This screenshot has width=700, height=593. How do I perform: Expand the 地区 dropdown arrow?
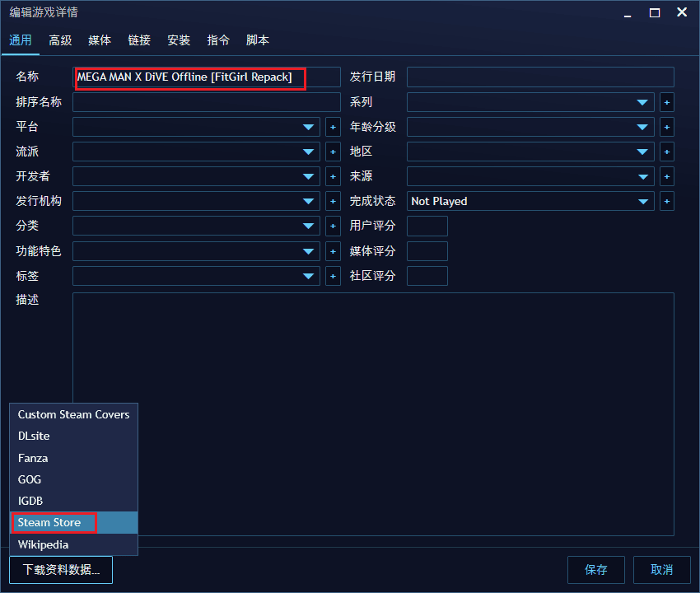tap(643, 152)
